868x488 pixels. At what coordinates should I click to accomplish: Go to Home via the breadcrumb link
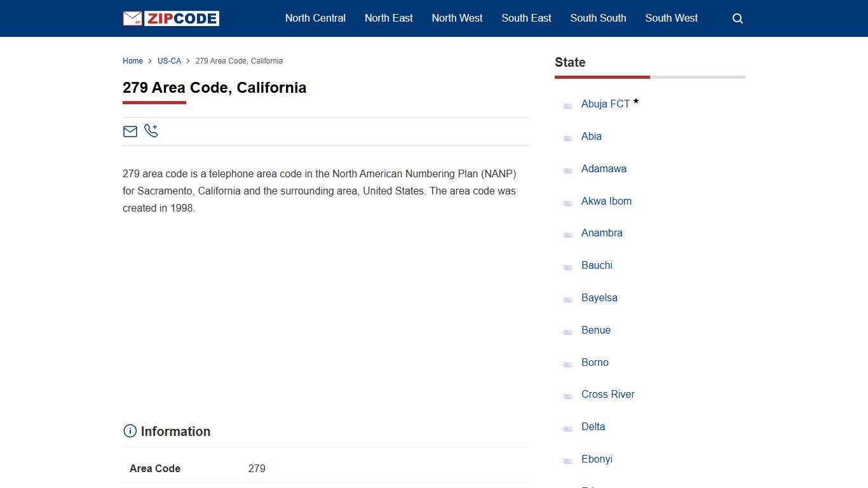click(x=133, y=60)
